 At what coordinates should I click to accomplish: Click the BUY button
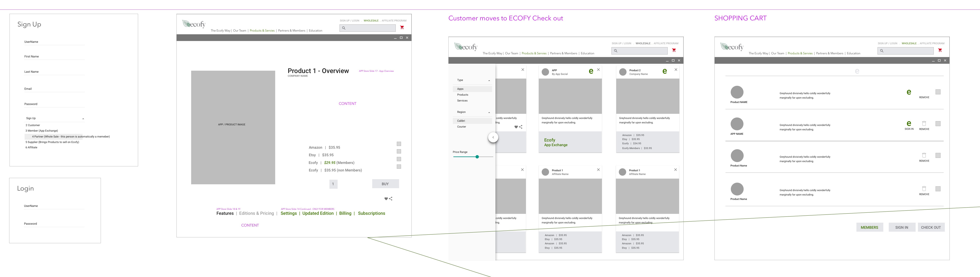click(385, 184)
